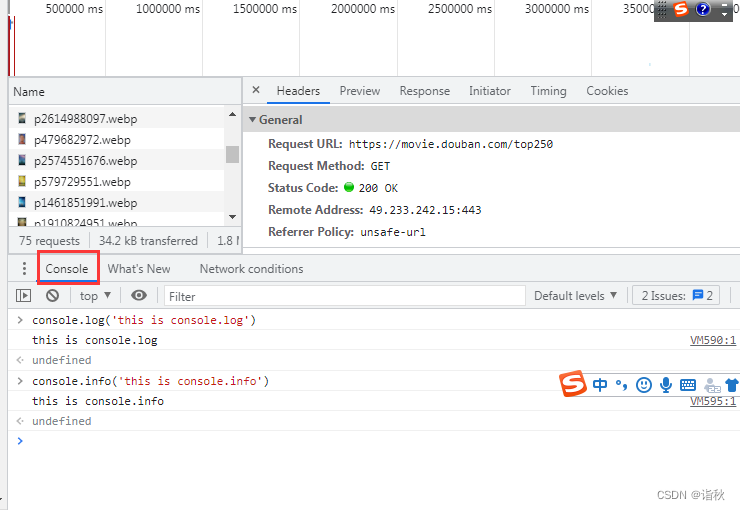
Task: Open the 2 Issues button
Action: point(676,295)
